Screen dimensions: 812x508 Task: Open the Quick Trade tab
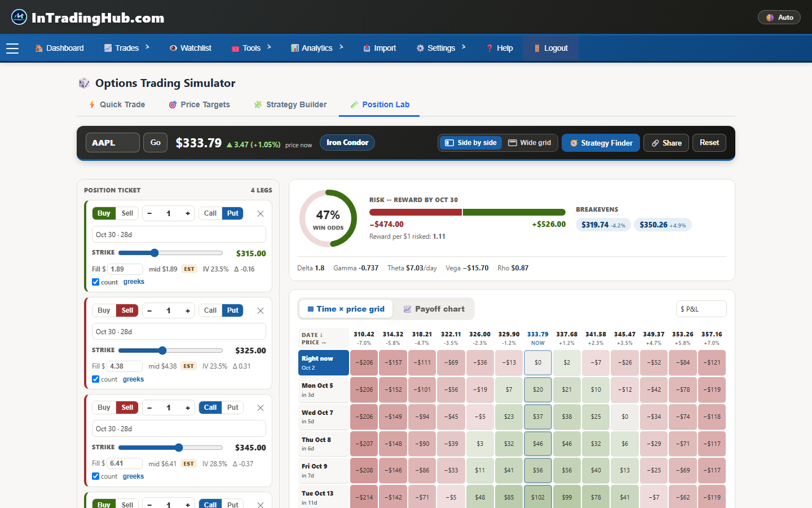point(117,104)
